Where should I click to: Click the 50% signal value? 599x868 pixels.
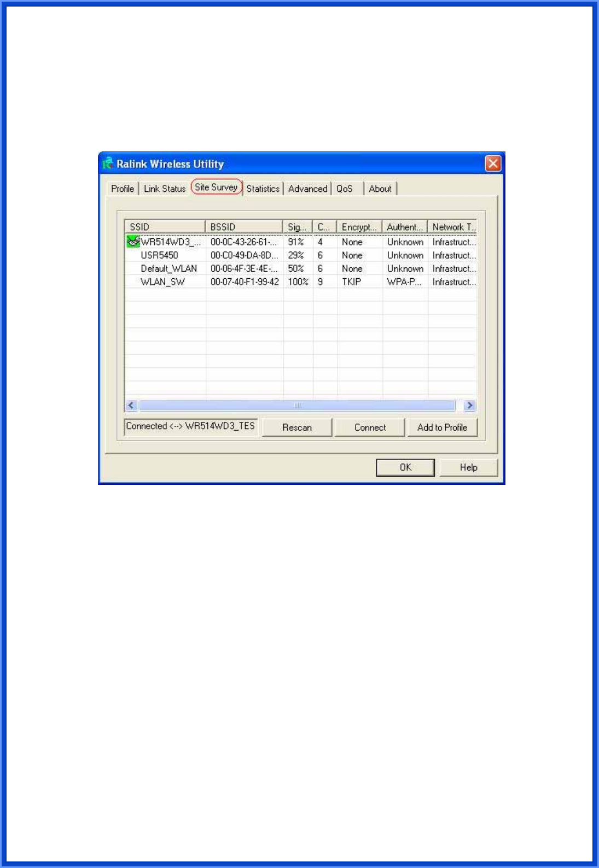[296, 268]
